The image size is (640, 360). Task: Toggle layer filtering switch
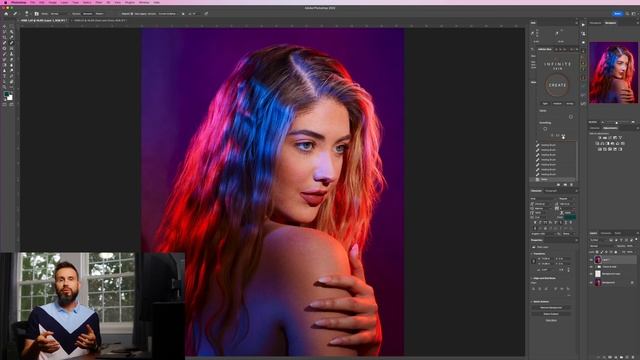coord(636,239)
